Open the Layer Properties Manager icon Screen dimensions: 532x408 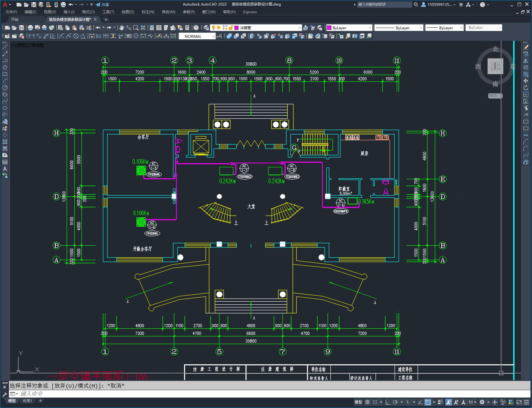(206, 28)
